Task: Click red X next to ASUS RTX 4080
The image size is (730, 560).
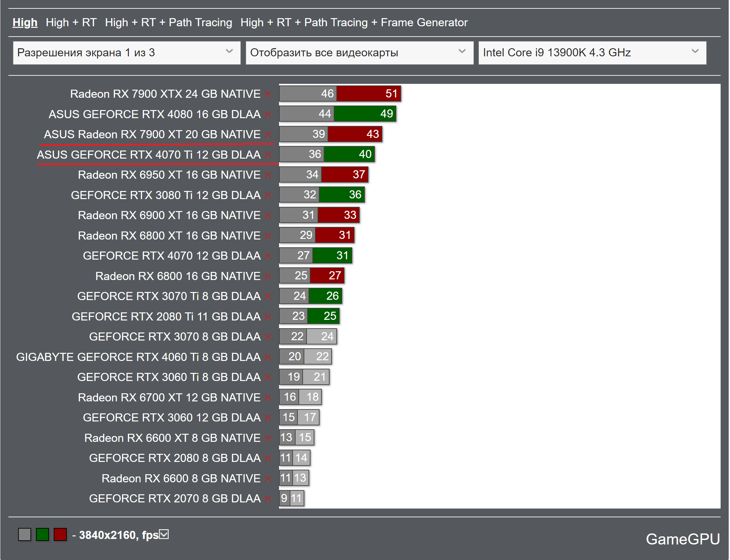Action: click(268, 115)
